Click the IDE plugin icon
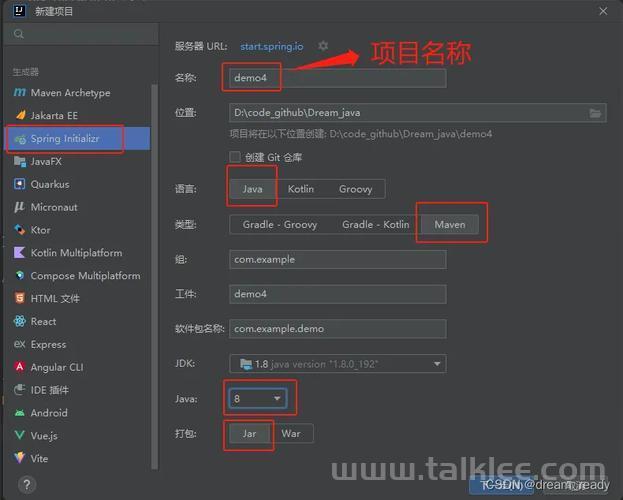This screenshot has width=623, height=500. (19, 390)
